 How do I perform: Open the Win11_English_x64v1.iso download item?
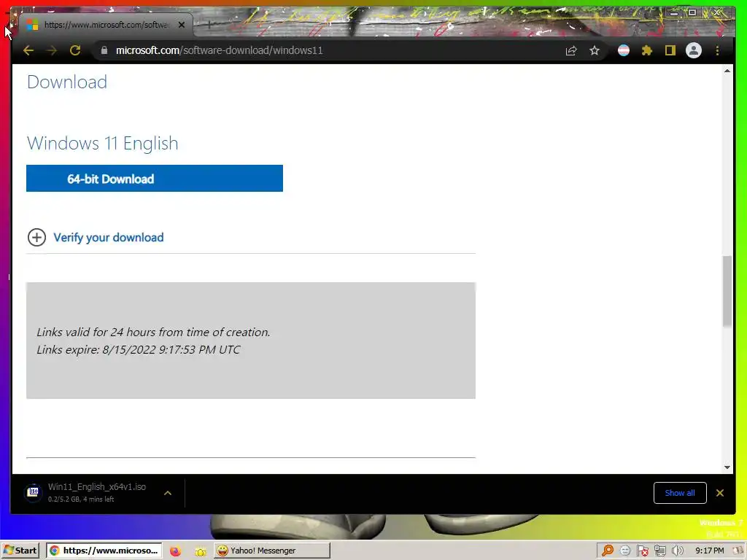point(90,492)
